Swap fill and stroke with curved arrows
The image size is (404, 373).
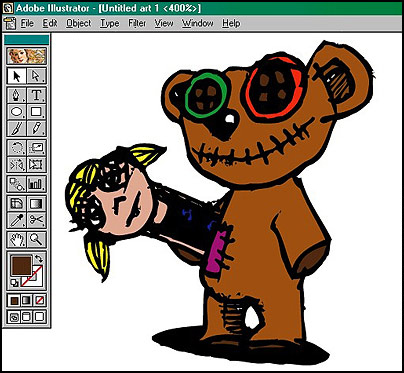39,258
